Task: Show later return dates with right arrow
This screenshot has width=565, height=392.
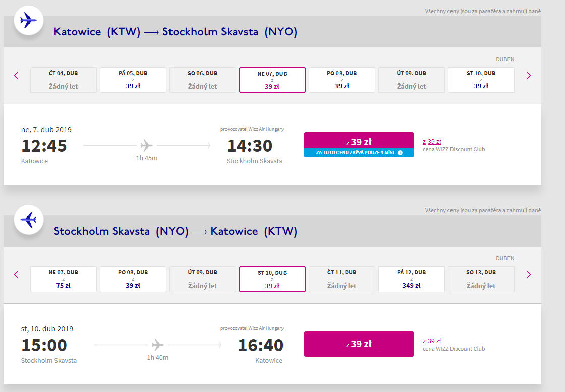Action: (528, 275)
